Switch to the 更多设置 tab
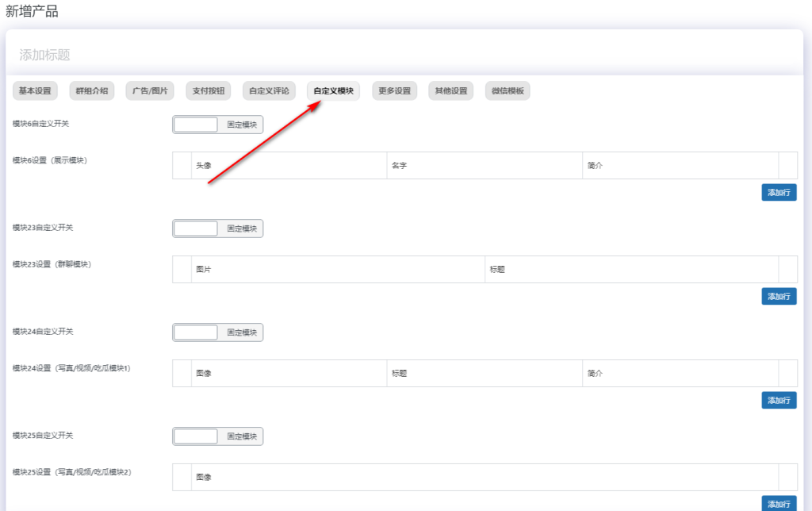Screen dimensions: 812x511 point(394,91)
